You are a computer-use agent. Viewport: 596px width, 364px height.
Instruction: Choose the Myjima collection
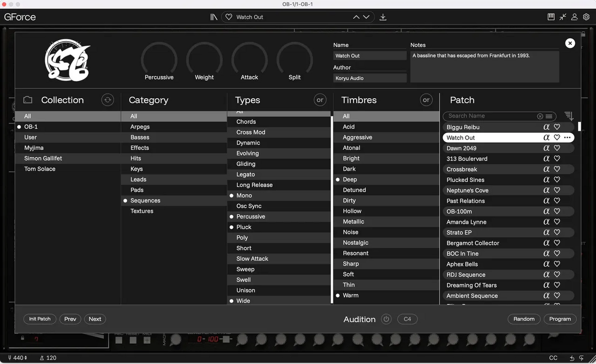pyautogui.click(x=68, y=148)
